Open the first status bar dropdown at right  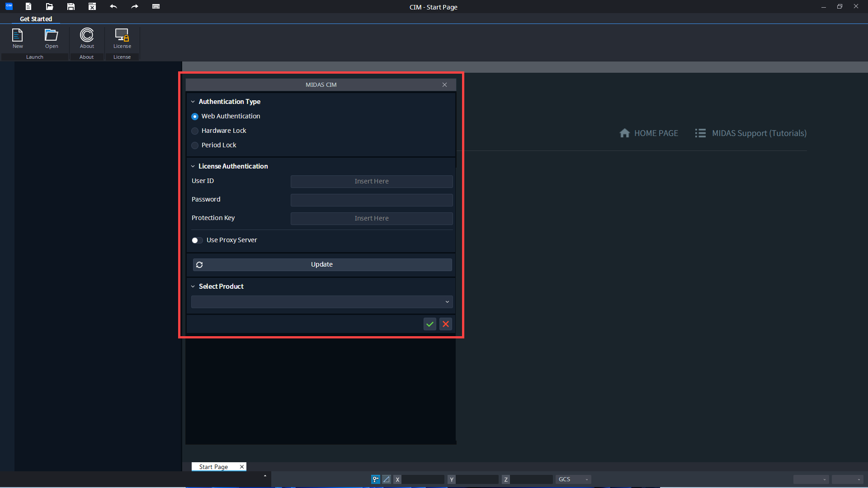[811, 479]
